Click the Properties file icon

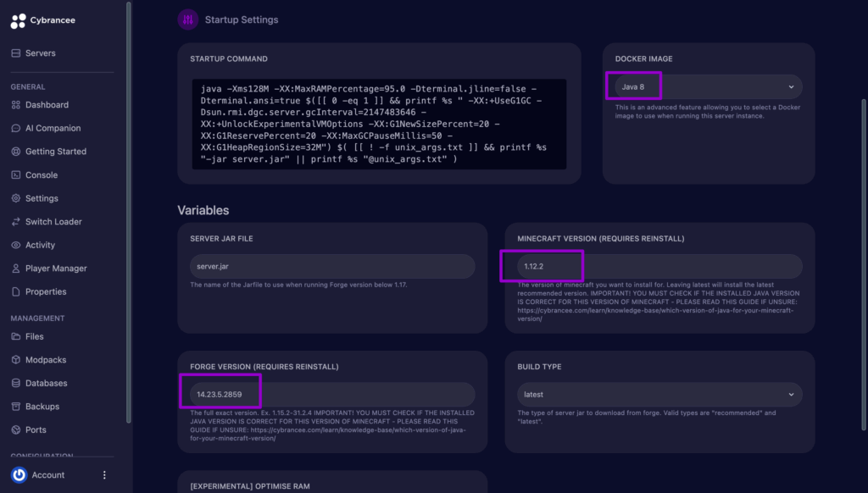point(15,291)
